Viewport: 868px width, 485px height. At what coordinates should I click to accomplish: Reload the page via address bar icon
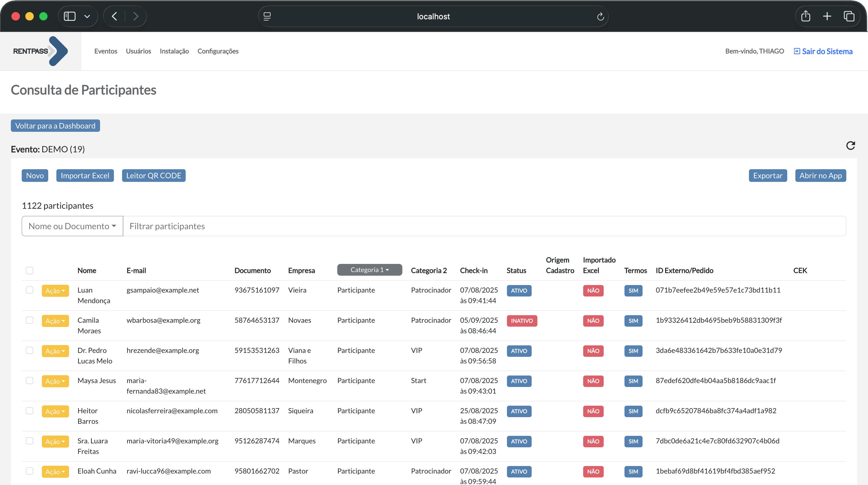[x=600, y=16]
